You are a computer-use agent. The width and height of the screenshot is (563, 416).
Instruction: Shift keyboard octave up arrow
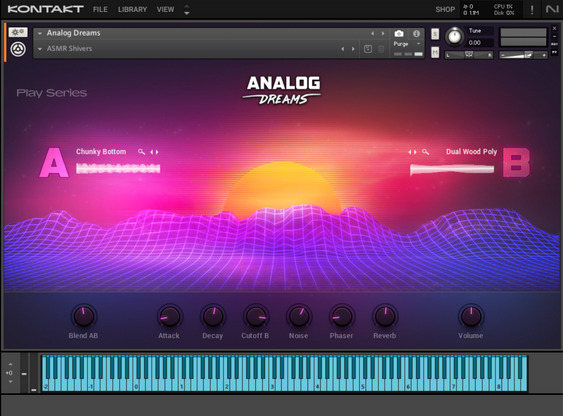10,364
